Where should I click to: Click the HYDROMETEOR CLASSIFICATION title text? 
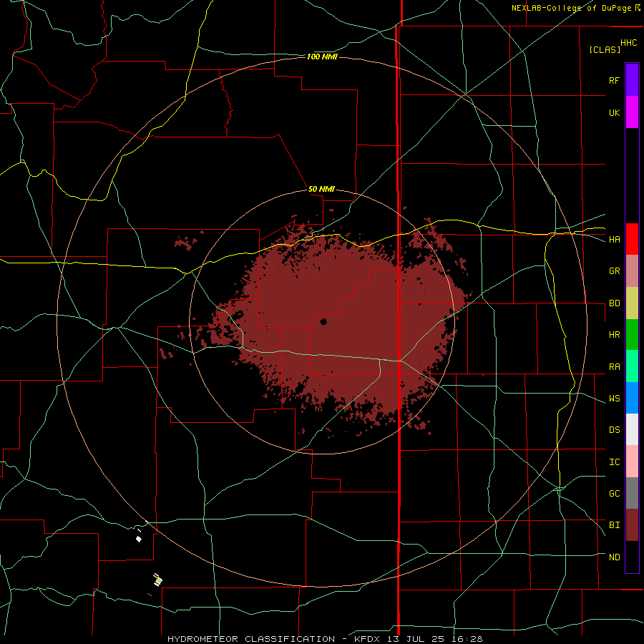(251, 639)
